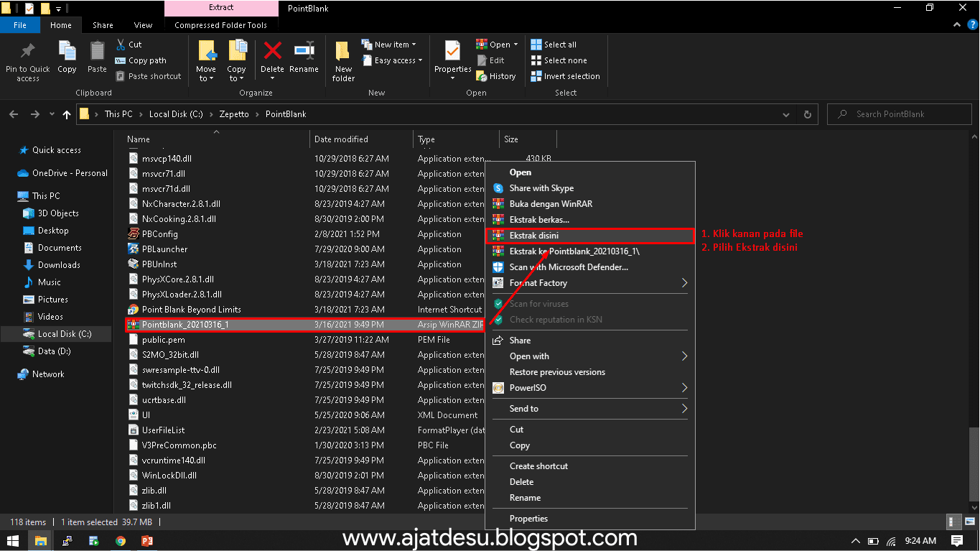Screen dimensions: 980x551
Task: Click Local Disk (C:) in the address breadcrumb
Action: [x=176, y=114]
